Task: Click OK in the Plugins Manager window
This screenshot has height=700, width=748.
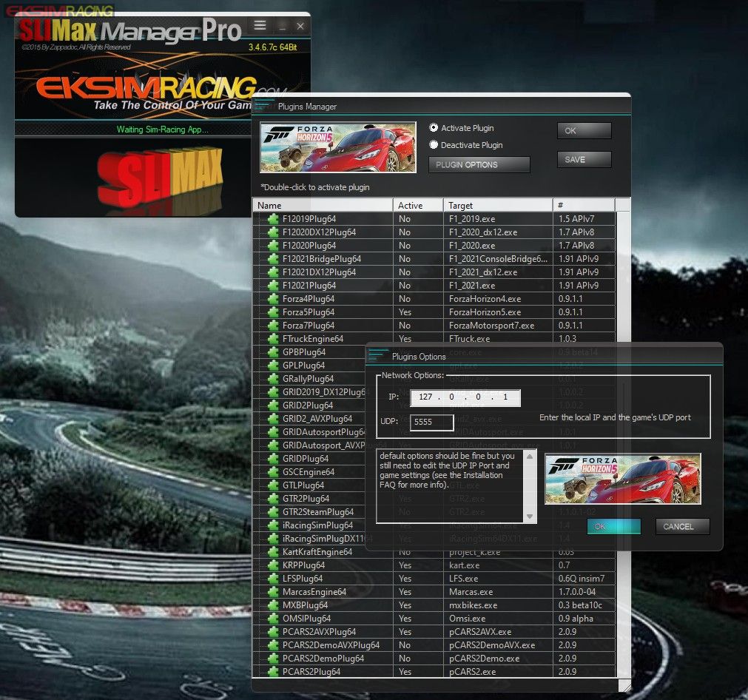Action: click(584, 131)
